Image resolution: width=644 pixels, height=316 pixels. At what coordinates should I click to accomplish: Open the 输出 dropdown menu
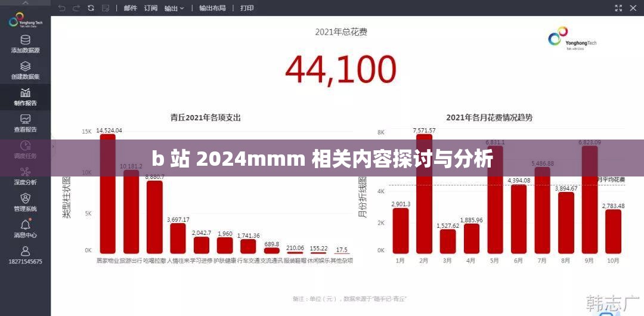pyautogui.click(x=174, y=8)
